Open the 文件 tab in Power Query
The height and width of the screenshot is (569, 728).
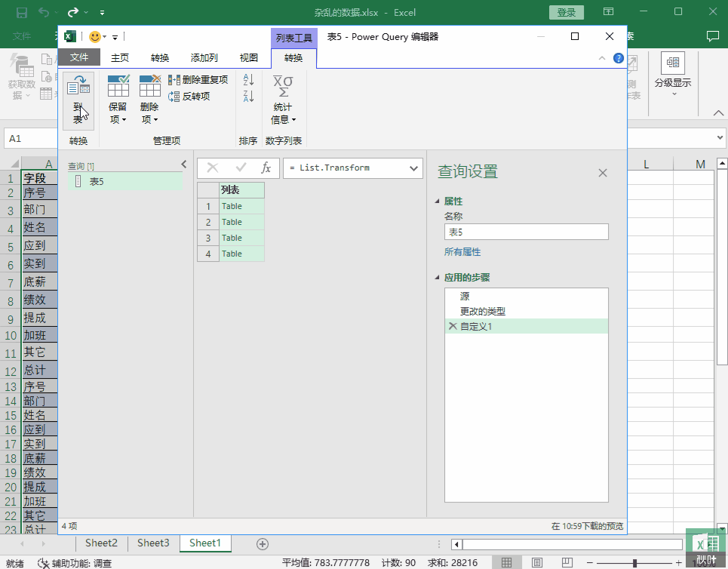coord(79,57)
